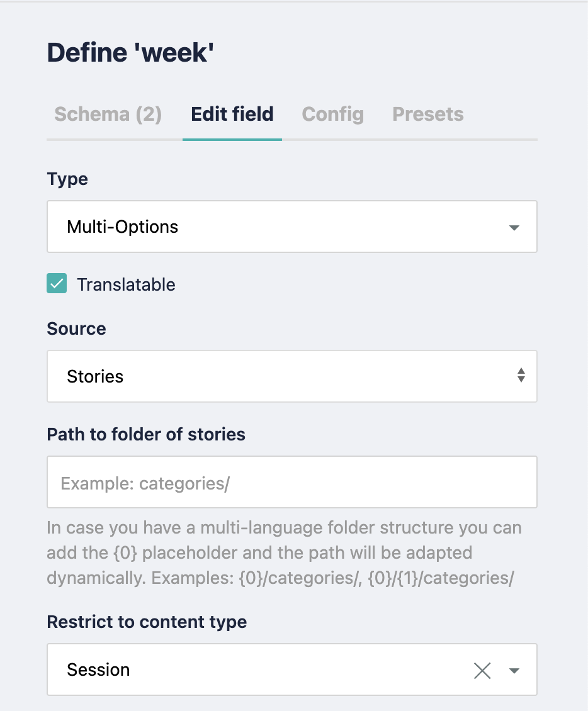This screenshot has width=588, height=711.
Task: Open the Restrict to content type arrow
Action: click(x=514, y=671)
